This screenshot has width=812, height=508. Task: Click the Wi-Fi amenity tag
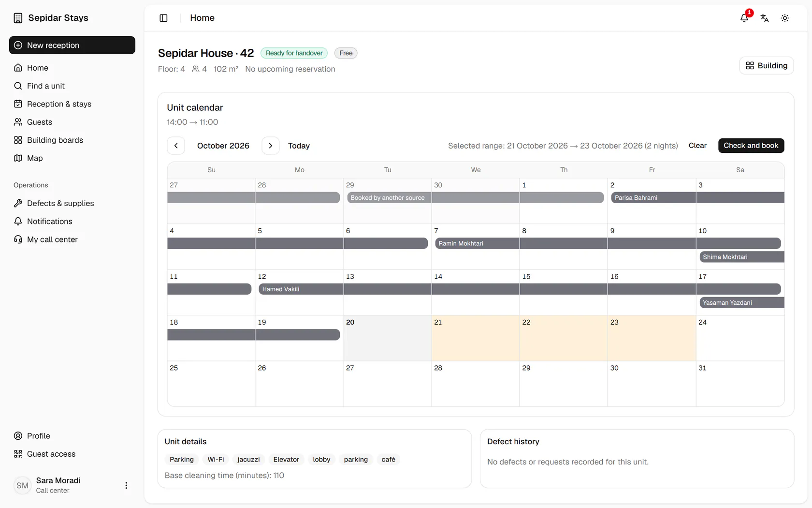pos(216,460)
